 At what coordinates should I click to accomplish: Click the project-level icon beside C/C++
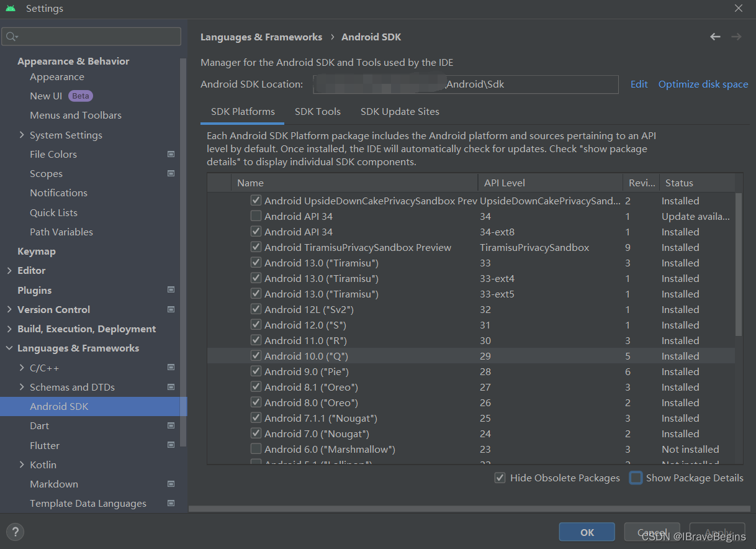click(x=171, y=368)
